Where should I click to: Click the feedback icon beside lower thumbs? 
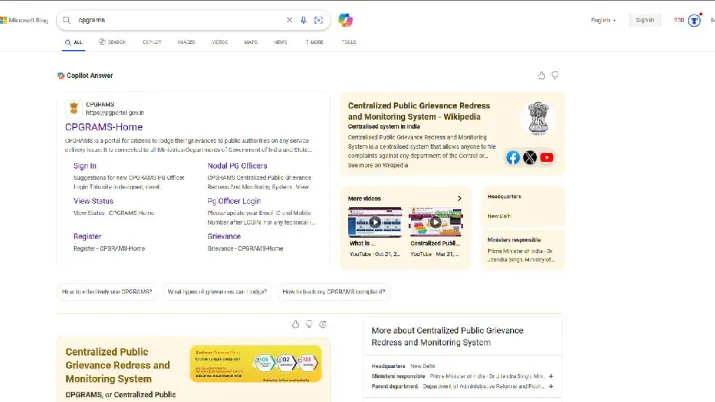[323, 324]
